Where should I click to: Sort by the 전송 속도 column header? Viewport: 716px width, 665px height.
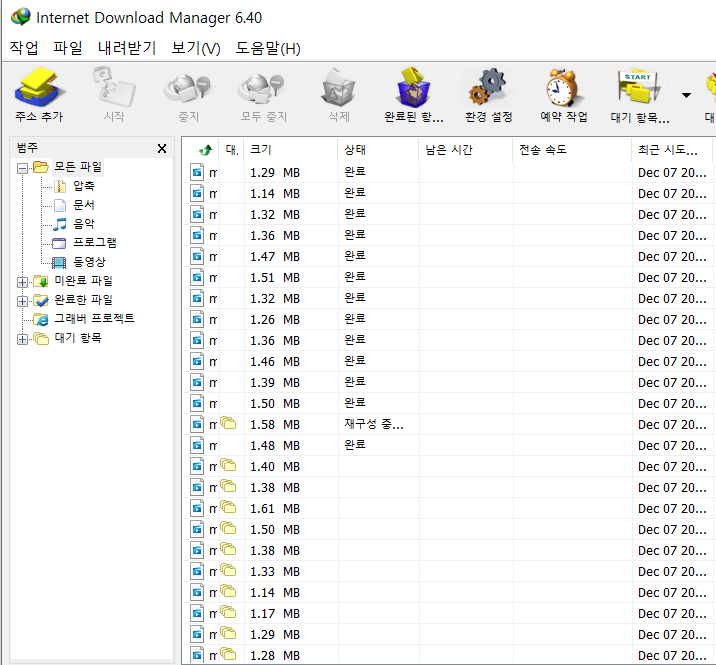(x=573, y=149)
